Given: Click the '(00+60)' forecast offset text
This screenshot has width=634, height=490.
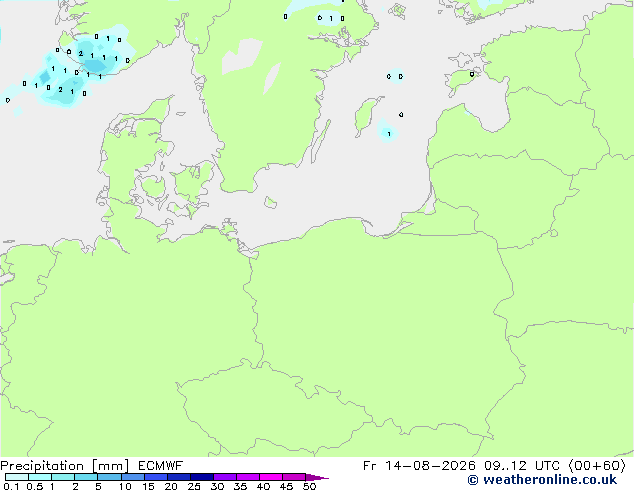Looking at the screenshot, I should [597, 466].
